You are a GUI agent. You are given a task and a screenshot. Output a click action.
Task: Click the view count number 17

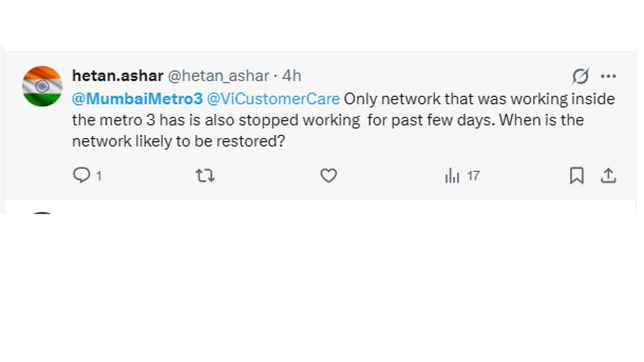coord(473,176)
